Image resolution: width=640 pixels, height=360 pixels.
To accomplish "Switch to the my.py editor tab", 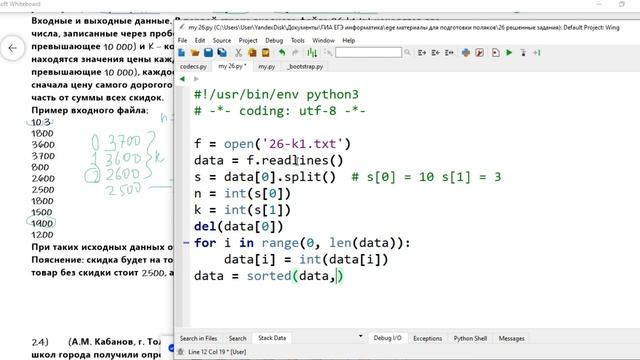I will pyautogui.click(x=267, y=66).
